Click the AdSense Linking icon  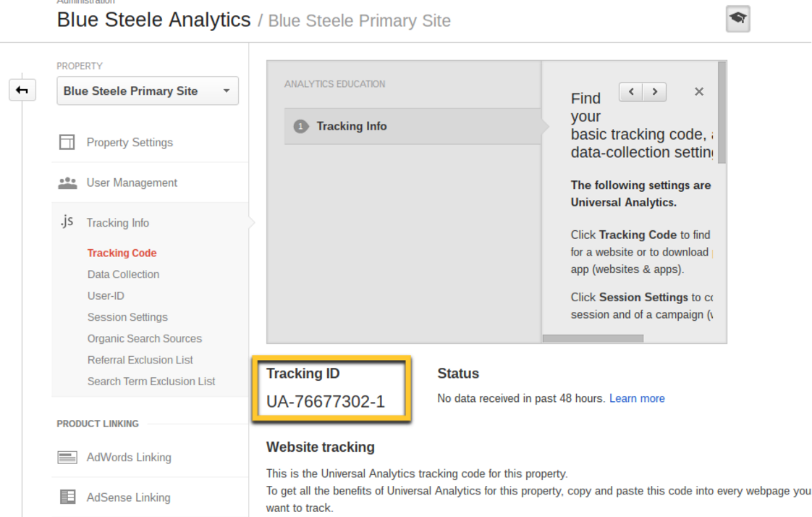point(67,497)
